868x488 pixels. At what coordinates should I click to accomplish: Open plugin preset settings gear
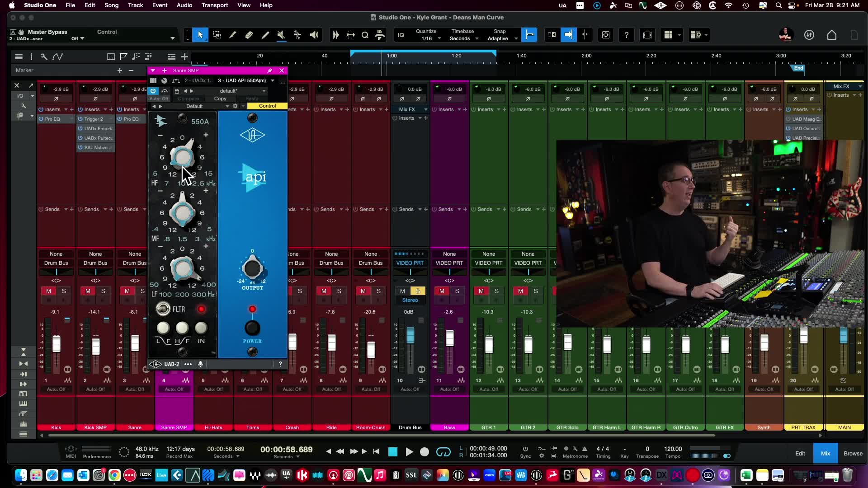(x=235, y=106)
